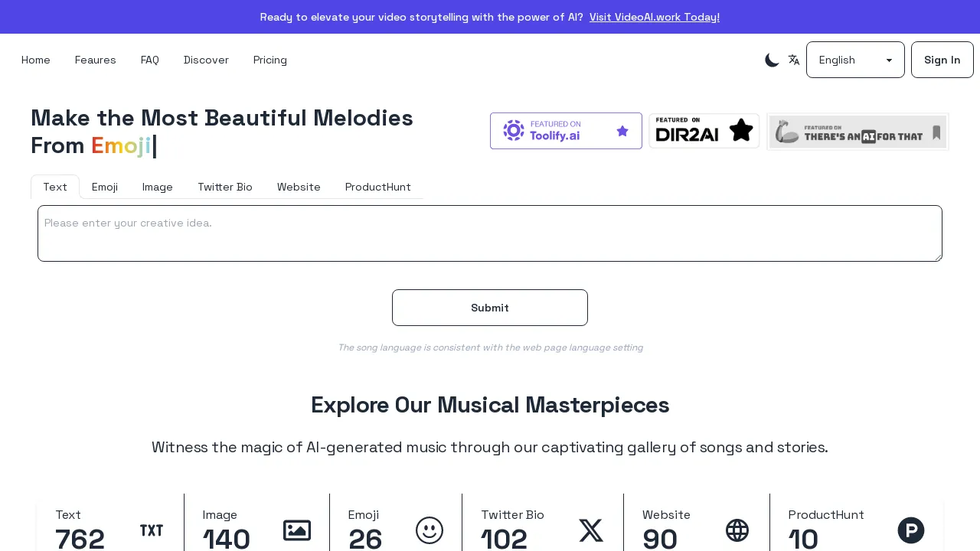Screen dimensions: 980x551
Task: Open the translate language icon
Action: (794, 60)
